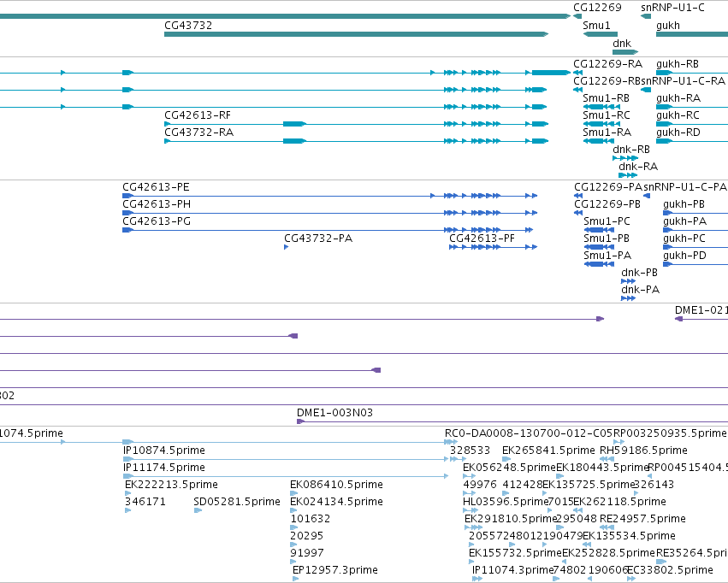Choose protein label gukh-PB
The height and width of the screenshot is (583, 728).
pos(684,204)
